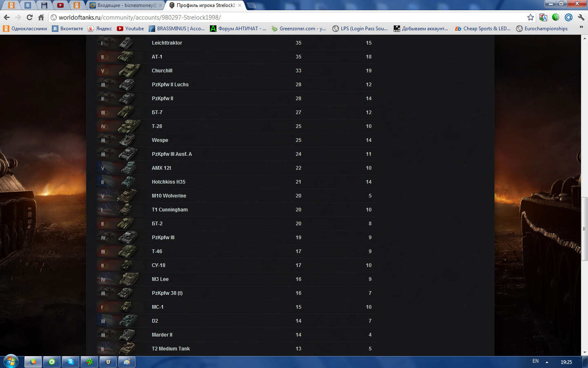Click the translate extension icon in toolbar
588x368 pixels.
coord(543,17)
